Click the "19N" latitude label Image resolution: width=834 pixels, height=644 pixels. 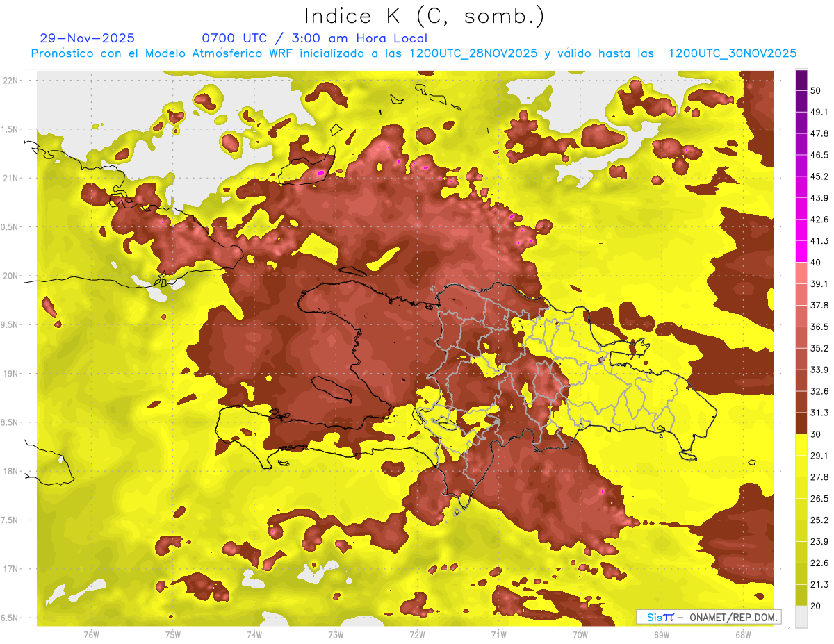[x=10, y=373]
